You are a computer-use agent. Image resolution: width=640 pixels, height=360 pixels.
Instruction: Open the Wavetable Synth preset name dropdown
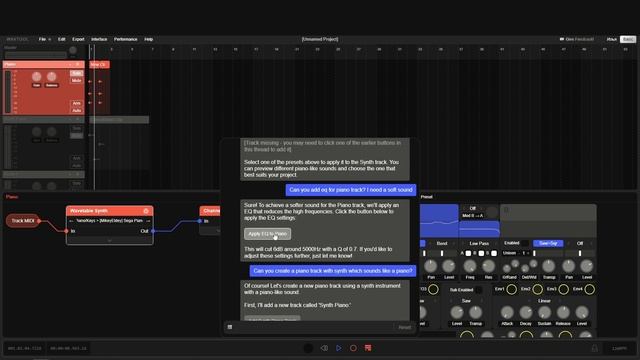(x=109, y=221)
